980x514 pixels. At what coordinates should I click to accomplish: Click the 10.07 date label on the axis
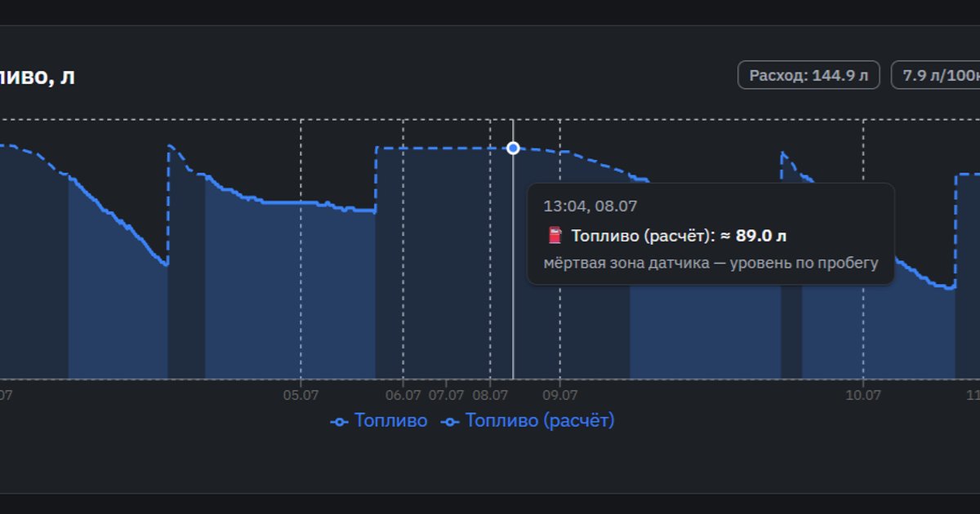tap(864, 395)
